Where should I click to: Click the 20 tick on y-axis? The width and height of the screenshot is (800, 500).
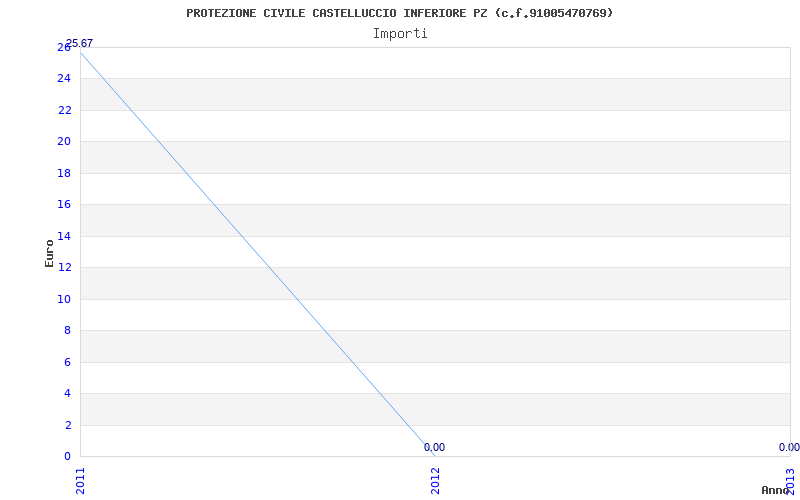pos(64,142)
